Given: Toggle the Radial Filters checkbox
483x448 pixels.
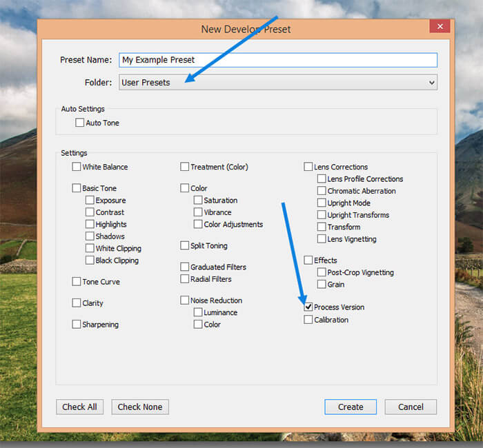Looking at the screenshot, I should [x=184, y=278].
